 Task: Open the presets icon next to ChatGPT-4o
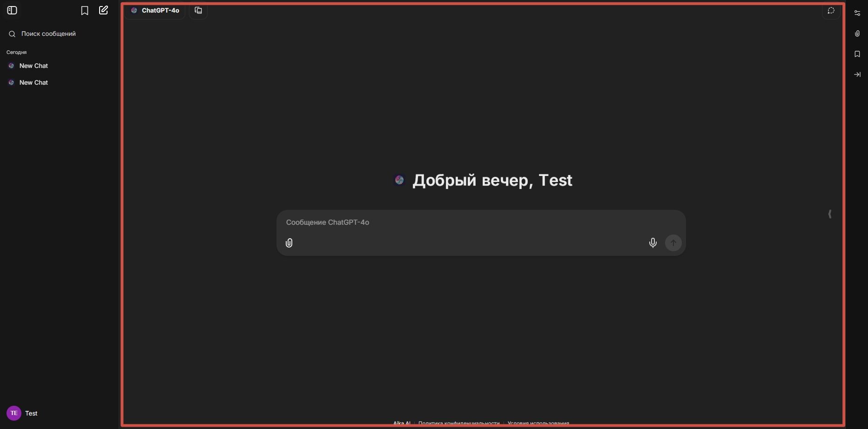click(x=198, y=10)
